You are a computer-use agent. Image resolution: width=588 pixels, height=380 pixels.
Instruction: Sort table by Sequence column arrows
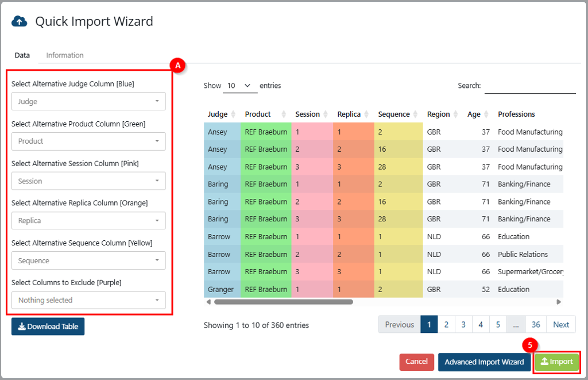[x=415, y=114]
